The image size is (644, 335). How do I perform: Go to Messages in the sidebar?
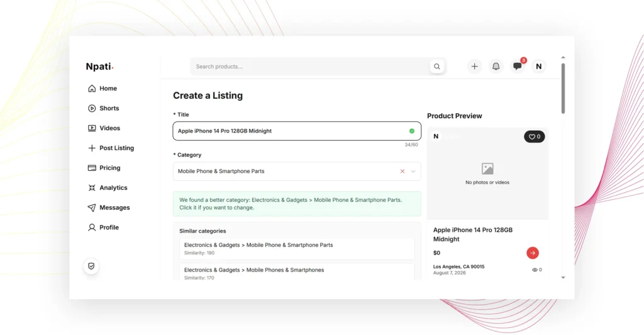point(109,208)
